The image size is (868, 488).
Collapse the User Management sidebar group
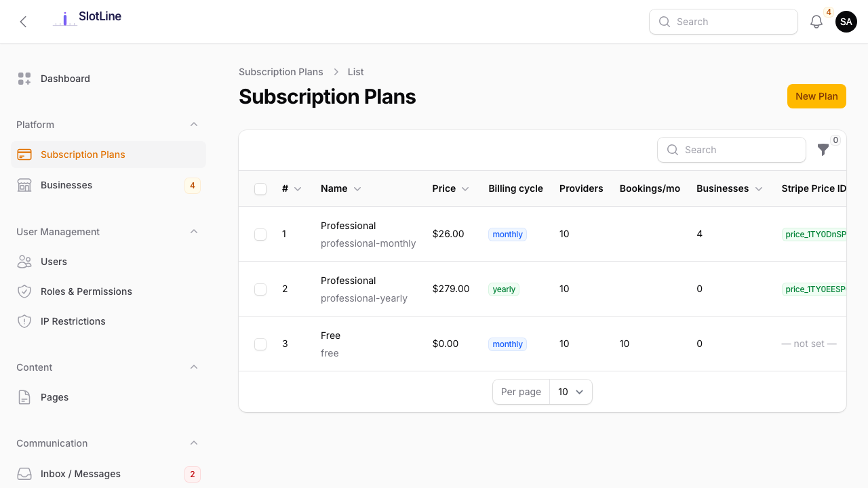click(194, 232)
